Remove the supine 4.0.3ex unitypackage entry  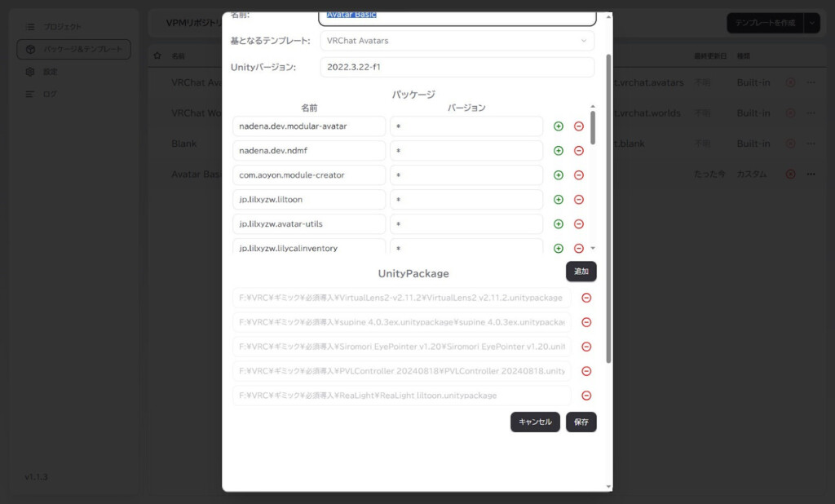coord(585,322)
